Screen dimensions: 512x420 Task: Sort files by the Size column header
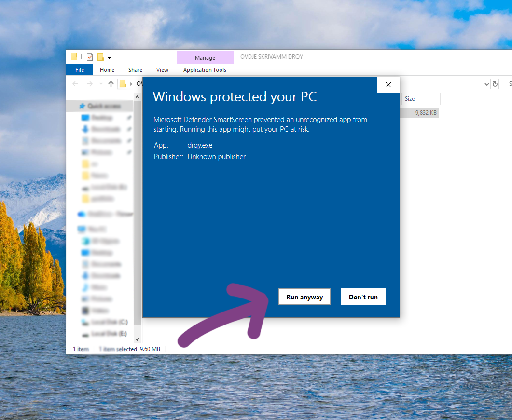(x=410, y=99)
